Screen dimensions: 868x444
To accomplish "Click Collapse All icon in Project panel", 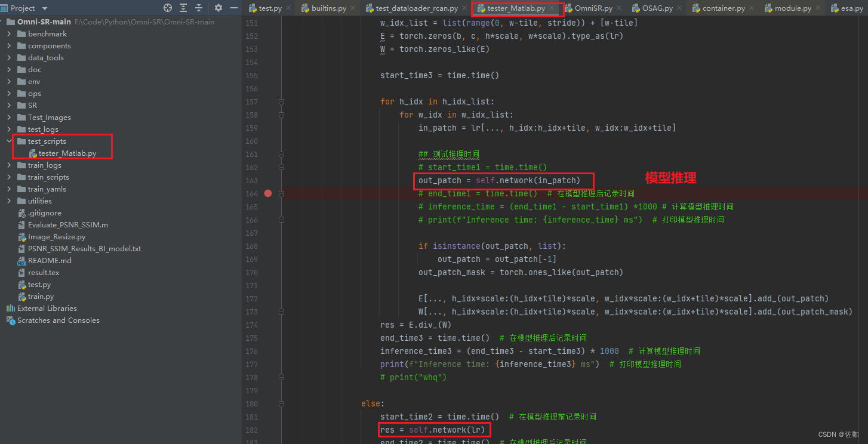I will tap(199, 8).
